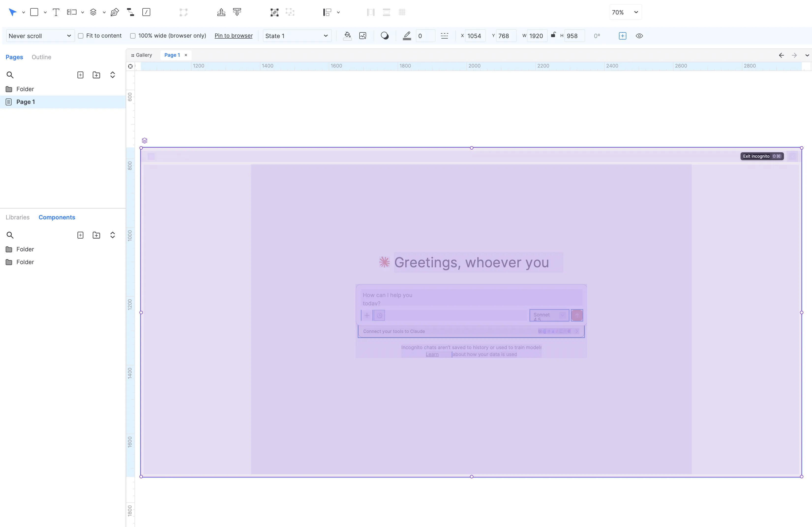Check 100% wide (browser only)
This screenshot has width=812, height=527.
point(133,36)
